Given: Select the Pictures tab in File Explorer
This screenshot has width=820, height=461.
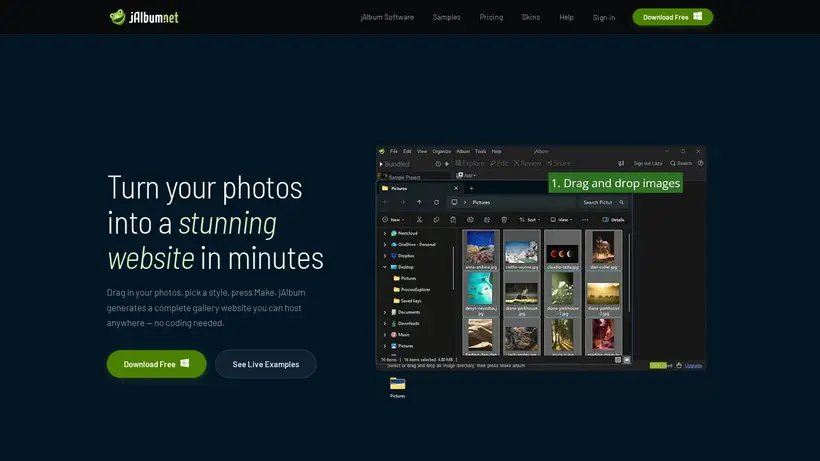Looking at the screenshot, I should click(x=418, y=188).
